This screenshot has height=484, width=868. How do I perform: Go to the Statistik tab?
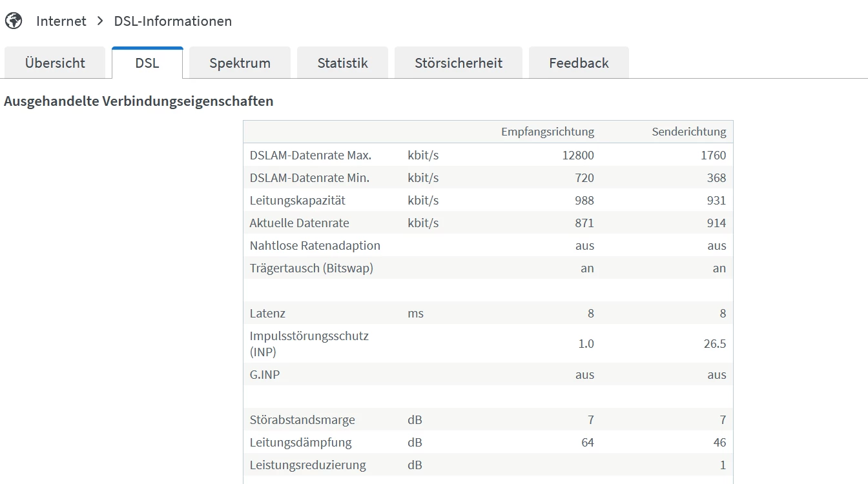click(342, 63)
